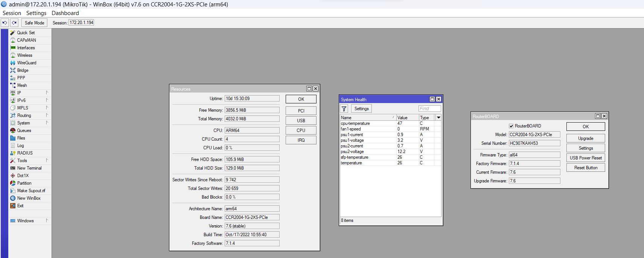
Task: Click OK in RouterBOARD window
Action: 586,127
